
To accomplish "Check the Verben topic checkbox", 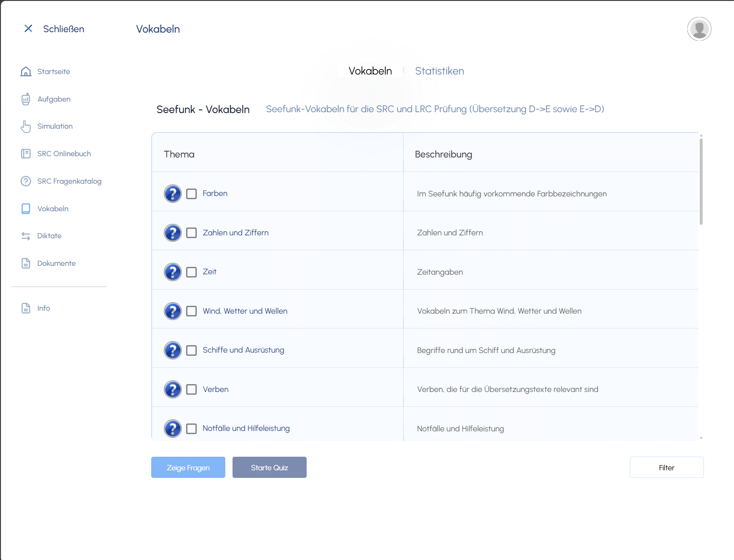I will pyautogui.click(x=191, y=389).
